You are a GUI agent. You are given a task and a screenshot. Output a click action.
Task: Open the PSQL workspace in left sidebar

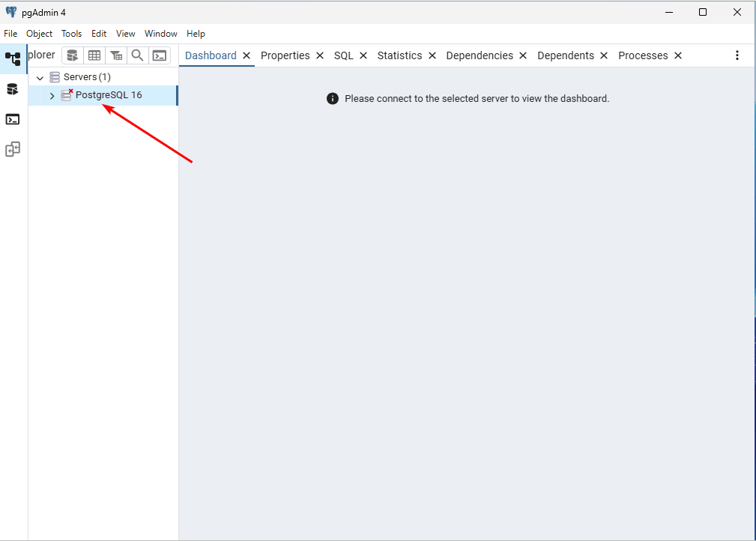(x=13, y=119)
